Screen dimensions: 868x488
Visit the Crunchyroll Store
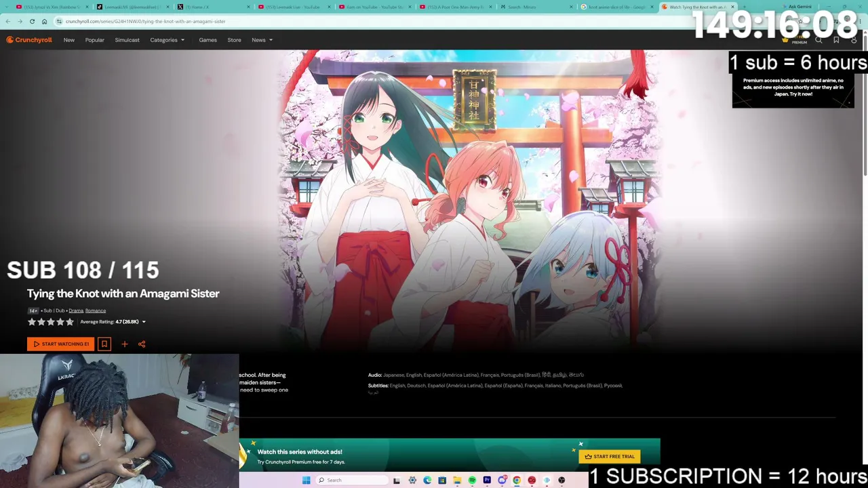pos(234,40)
